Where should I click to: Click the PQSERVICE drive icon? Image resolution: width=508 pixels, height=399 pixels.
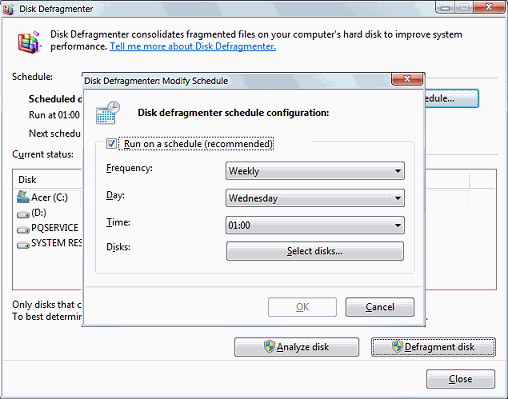(23, 230)
